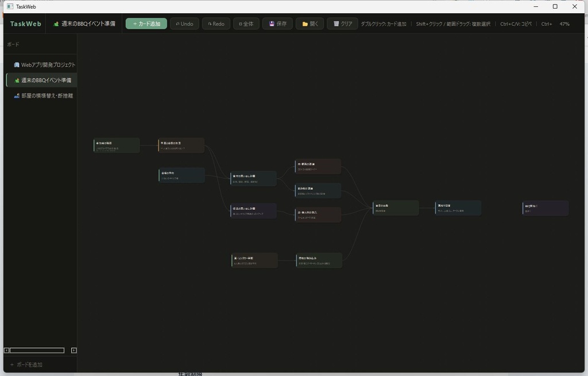
Task: Click the Shift+クリック 複数選択 hint text
Action: (x=453, y=24)
